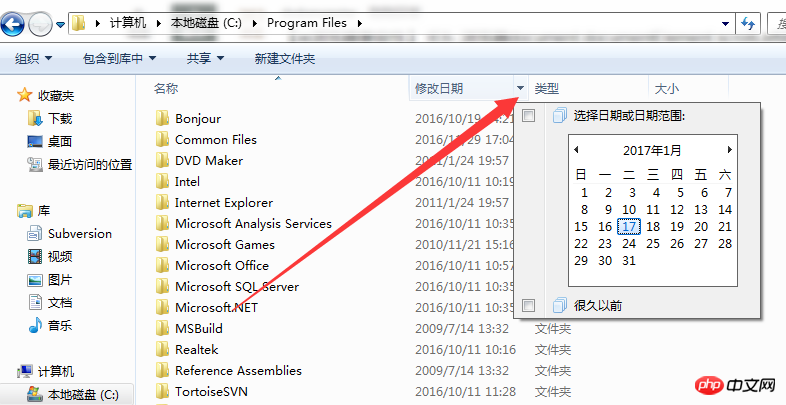Click the folder icon in address bar
The image size is (786, 405).
pyautogui.click(x=78, y=23)
